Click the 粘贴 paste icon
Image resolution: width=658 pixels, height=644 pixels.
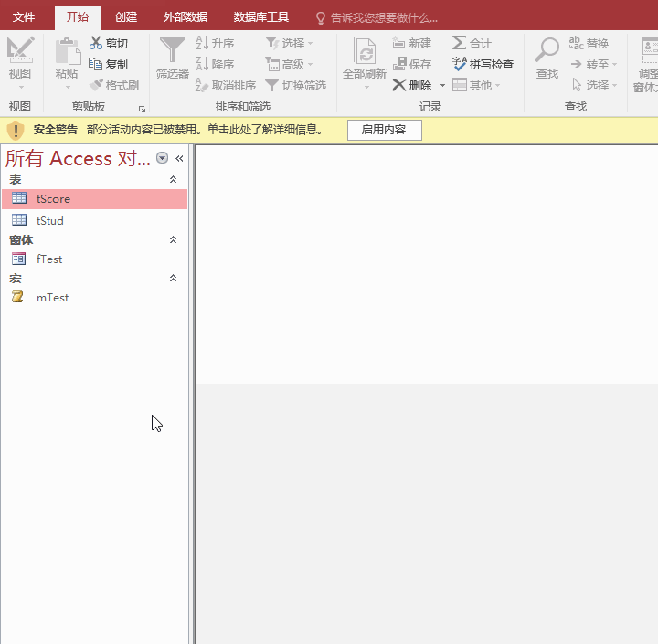point(67,51)
